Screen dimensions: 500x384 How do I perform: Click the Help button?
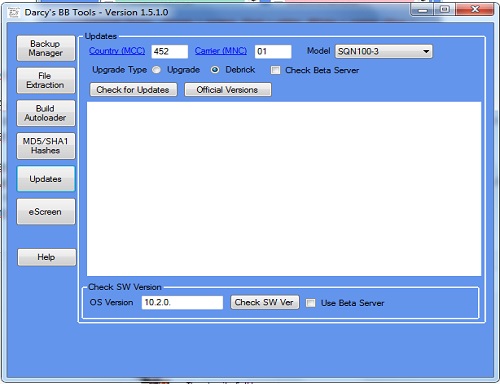point(47,257)
